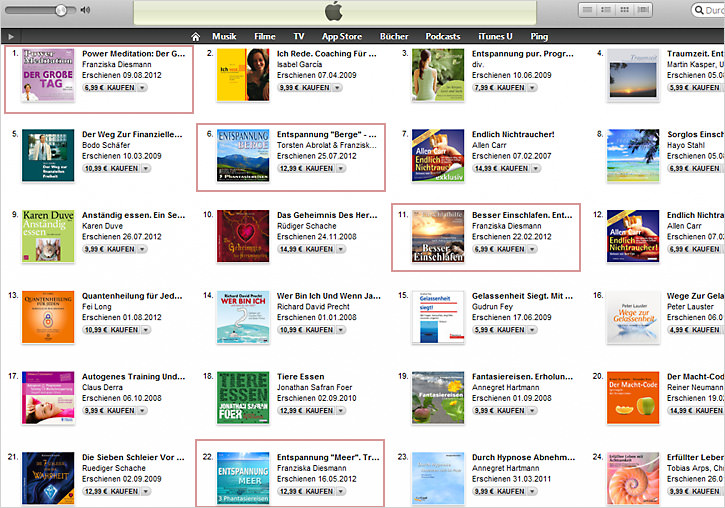
Task: Expand buy options arrow for Entspannung "Berge"
Action: click(x=341, y=168)
